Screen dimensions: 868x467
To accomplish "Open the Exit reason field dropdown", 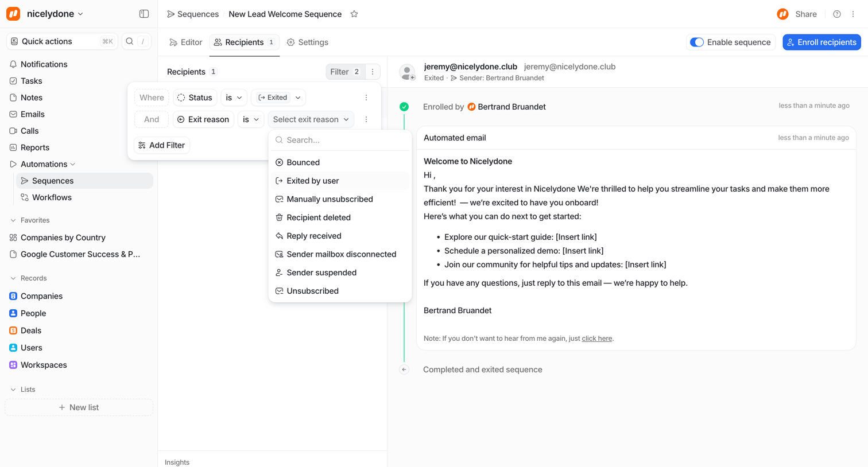I will point(203,119).
